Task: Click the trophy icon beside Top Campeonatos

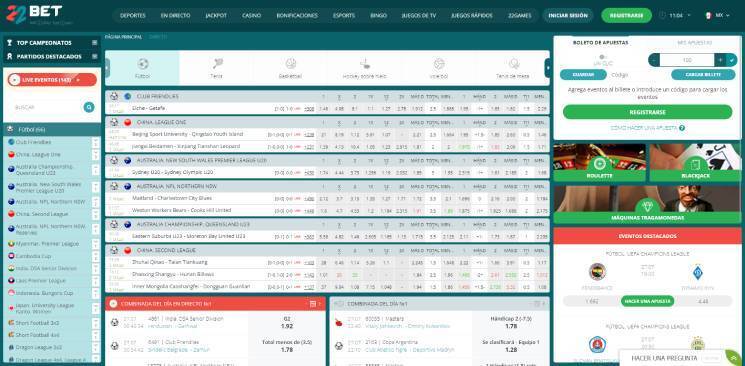Action: [x=10, y=43]
